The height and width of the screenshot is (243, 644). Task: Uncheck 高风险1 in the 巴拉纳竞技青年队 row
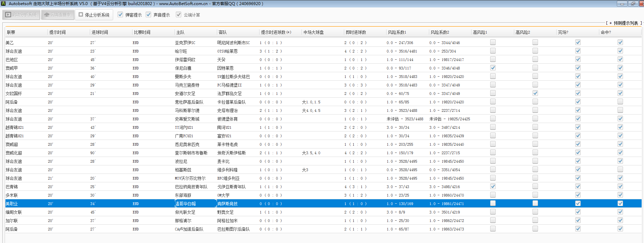tap(493, 186)
